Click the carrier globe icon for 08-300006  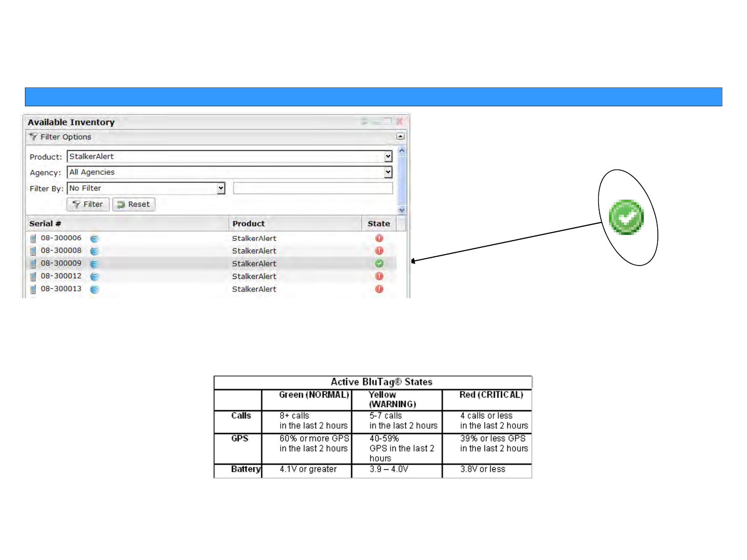(x=94, y=239)
